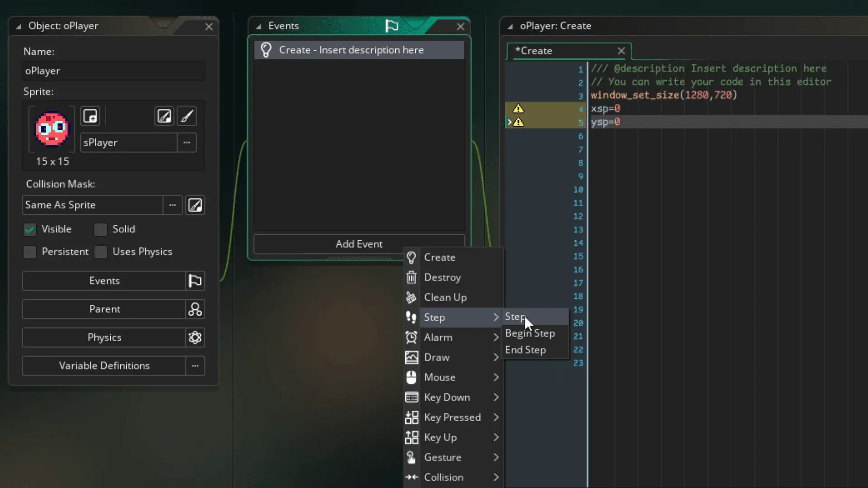Click the Key Up icon
This screenshot has width=868, height=488.
[411, 437]
